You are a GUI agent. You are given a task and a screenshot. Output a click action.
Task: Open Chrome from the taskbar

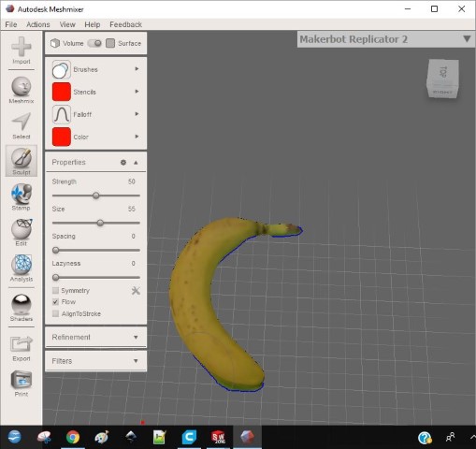coord(73,437)
